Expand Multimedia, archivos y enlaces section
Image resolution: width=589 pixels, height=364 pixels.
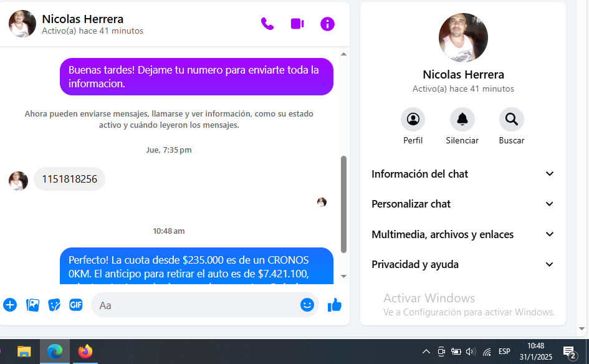coord(462,234)
